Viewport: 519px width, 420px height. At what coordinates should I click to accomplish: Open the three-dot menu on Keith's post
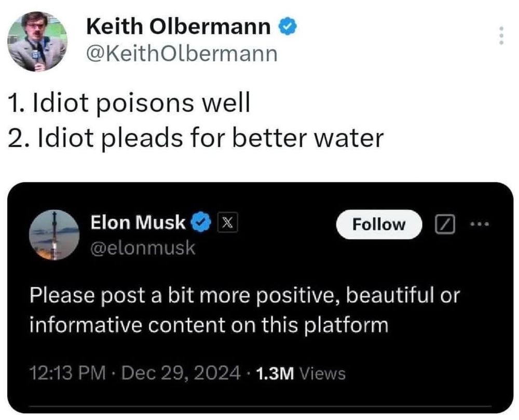[501, 35]
